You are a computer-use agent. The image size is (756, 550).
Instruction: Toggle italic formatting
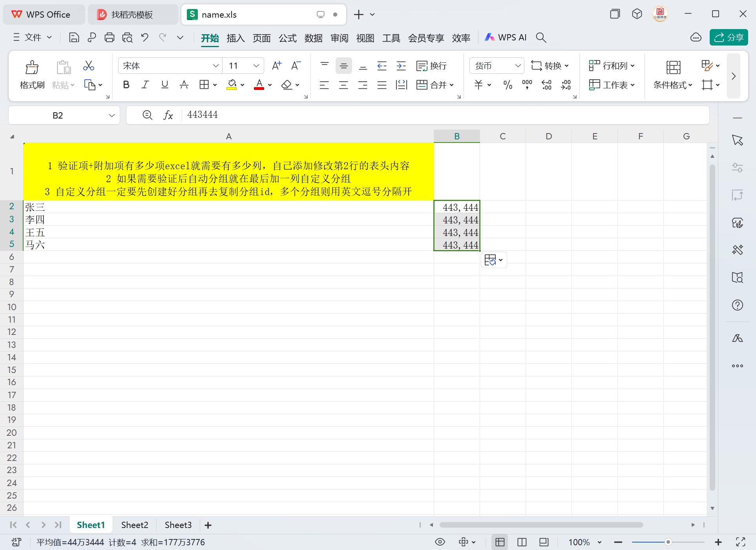(x=145, y=85)
